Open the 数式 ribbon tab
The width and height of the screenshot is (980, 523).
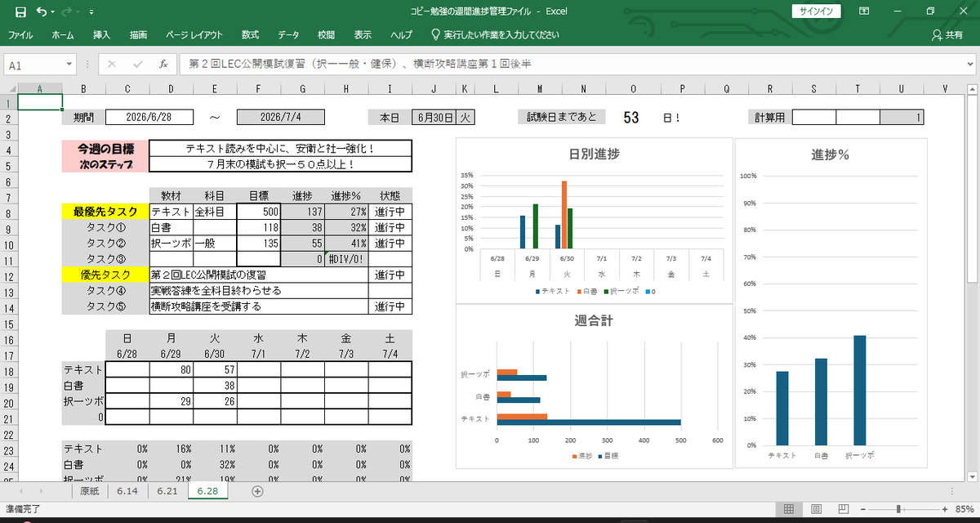(x=250, y=35)
